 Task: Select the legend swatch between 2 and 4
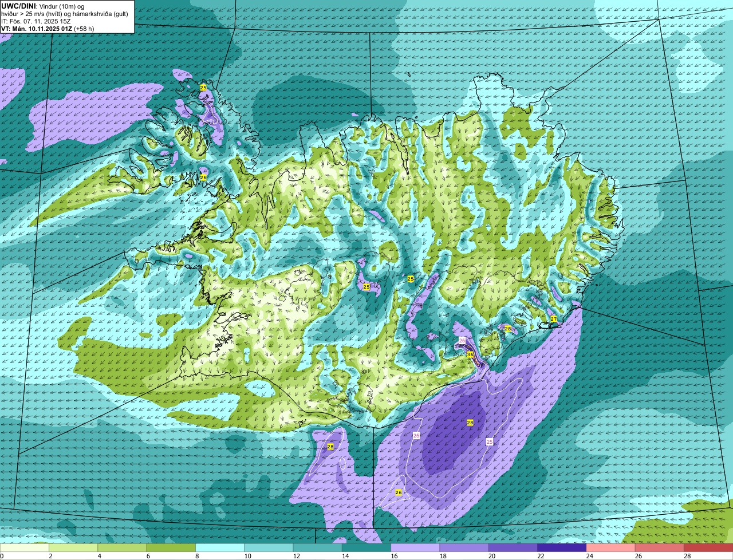73,548
